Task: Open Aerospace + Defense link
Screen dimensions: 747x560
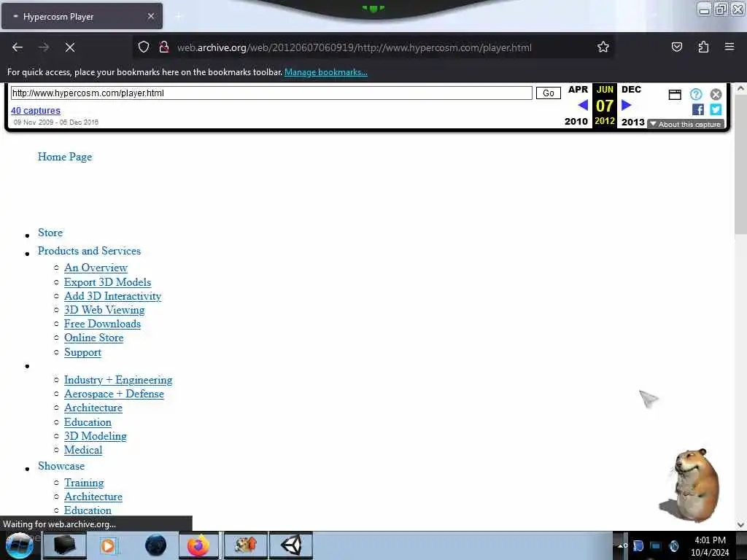Action: tap(114, 394)
